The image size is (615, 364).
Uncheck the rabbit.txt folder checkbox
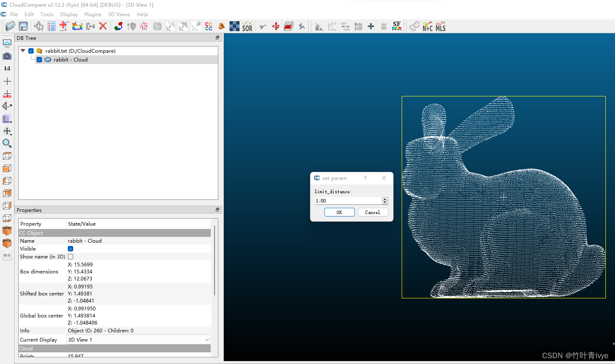coord(31,51)
